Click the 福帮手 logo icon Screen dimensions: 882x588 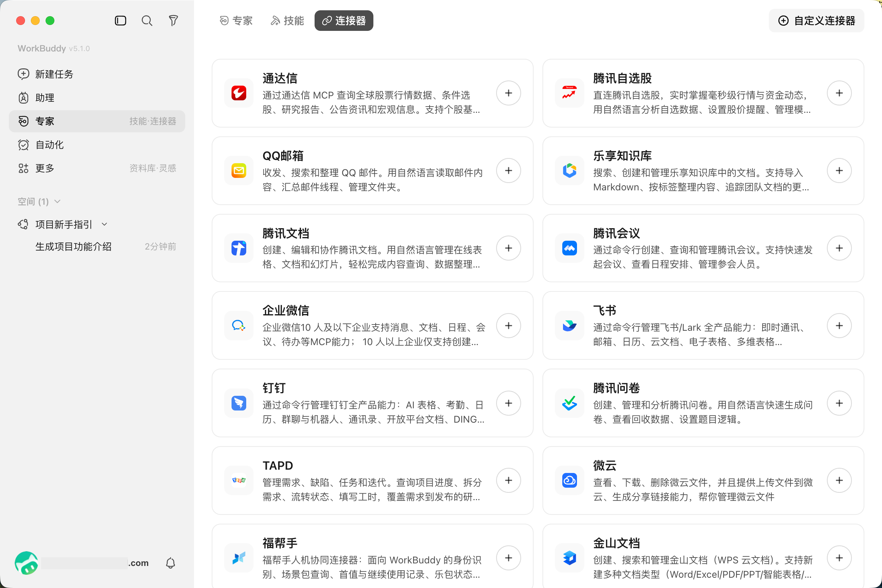[x=239, y=558]
